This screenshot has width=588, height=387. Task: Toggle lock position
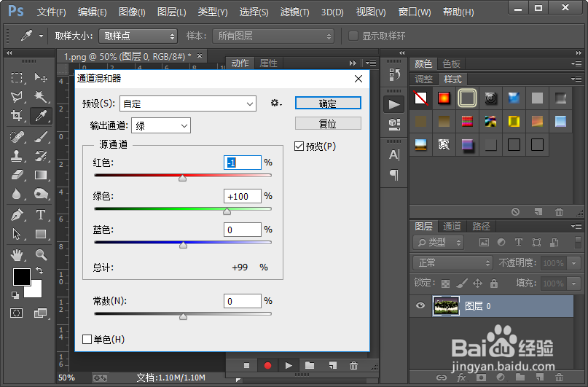coord(477,284)
